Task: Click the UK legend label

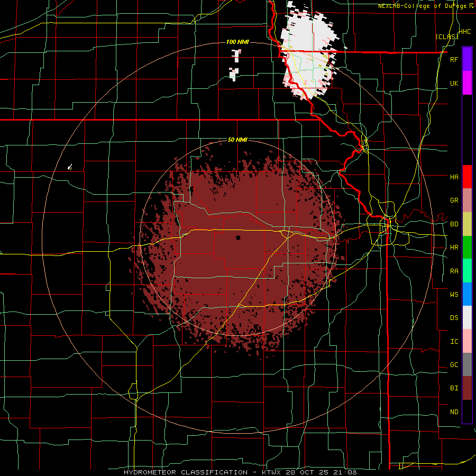Action: pyautogui.click(x=454, y=83)
